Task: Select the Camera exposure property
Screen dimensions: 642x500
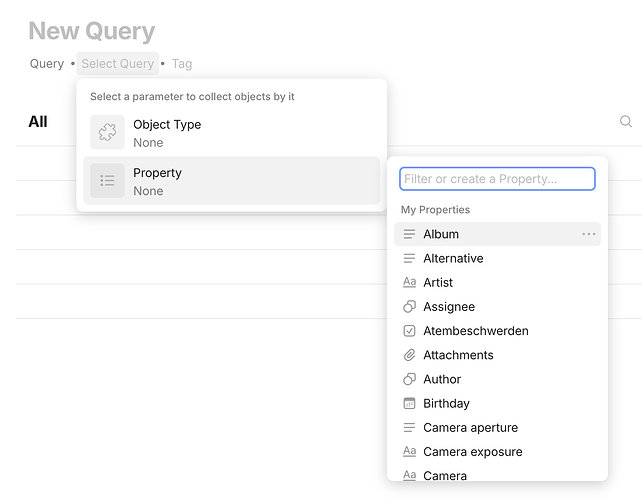Action: pyautogui.click(x=497, y=452)
